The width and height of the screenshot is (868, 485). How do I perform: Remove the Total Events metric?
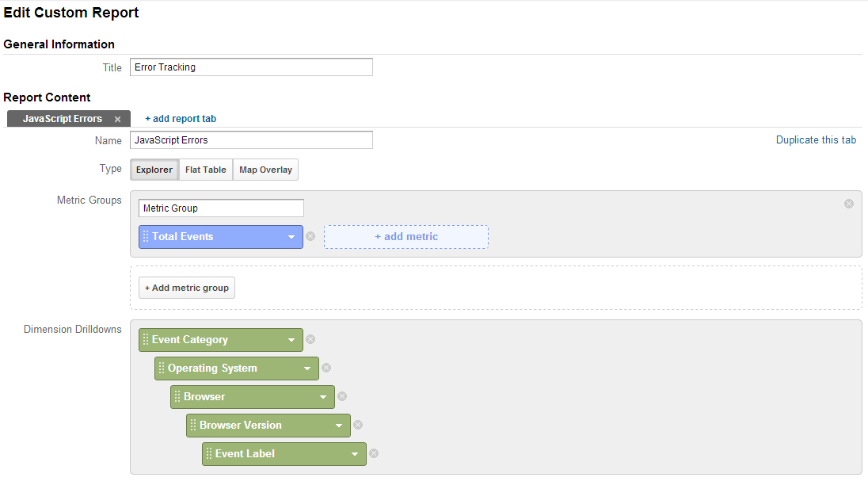310,236
